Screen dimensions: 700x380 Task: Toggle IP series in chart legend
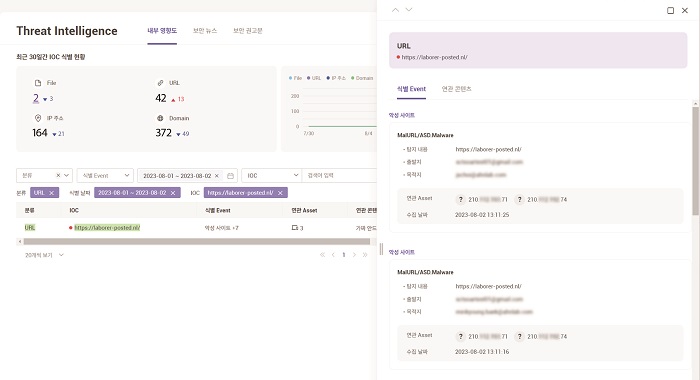click(336, 78)
